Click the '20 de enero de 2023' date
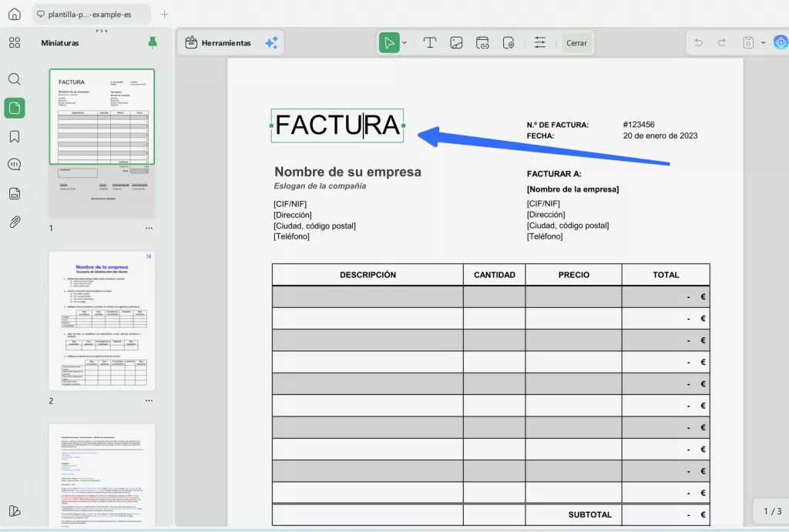 pyautogui.click(x=660, y=136)
